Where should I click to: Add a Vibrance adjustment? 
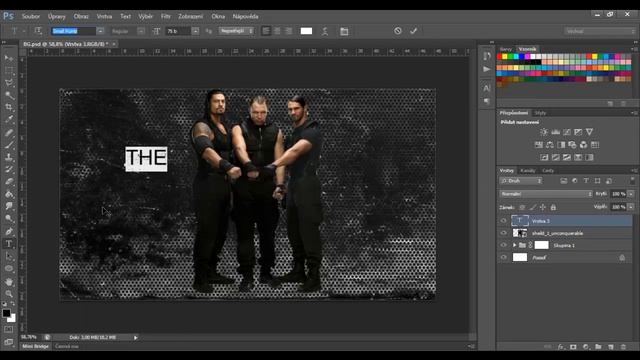pos(589,132)
